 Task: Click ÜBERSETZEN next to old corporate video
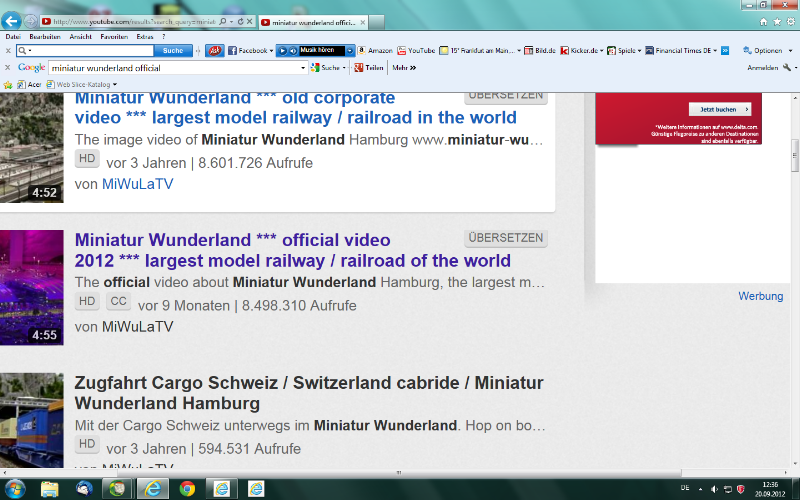(x=506, y=97)
